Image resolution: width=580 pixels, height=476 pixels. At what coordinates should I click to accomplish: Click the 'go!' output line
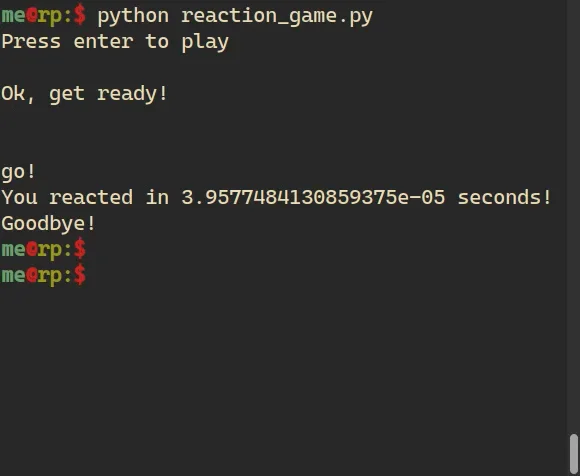tap(19, 172)
